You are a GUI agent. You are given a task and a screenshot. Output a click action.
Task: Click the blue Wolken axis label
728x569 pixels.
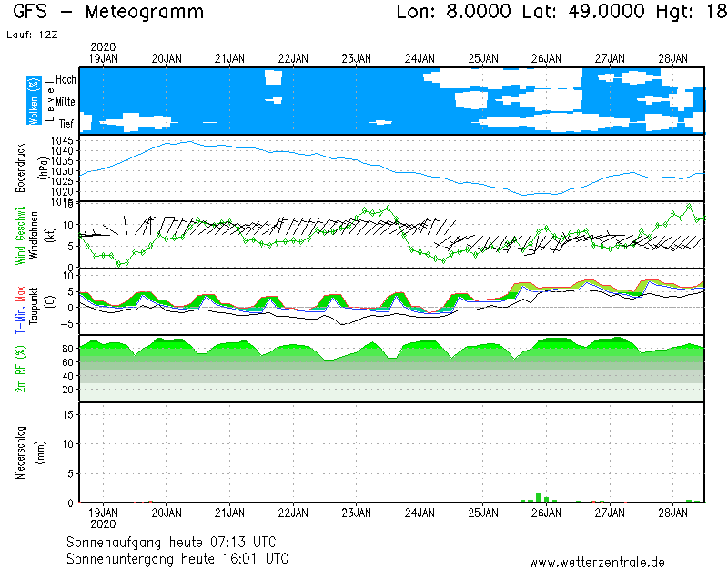pyautogui.click(x=34, y=100)
